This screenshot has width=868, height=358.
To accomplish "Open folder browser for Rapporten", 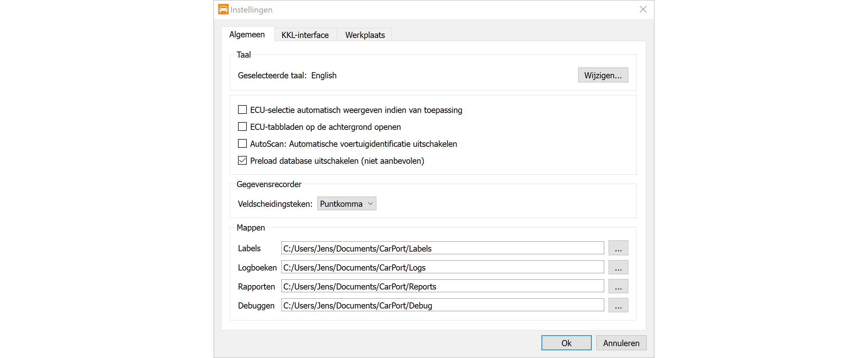I will pyautogui.click(x=618, y=286).
